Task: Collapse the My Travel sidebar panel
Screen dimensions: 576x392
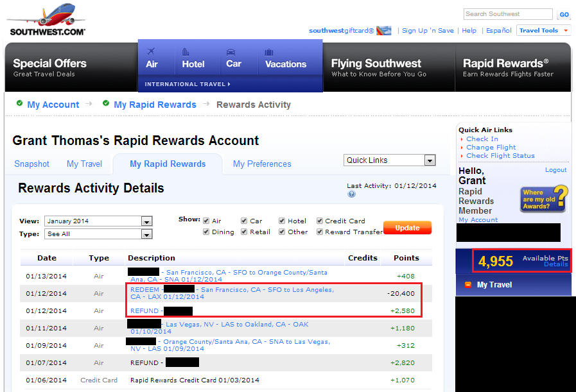Action: click(x=468, y=285)
